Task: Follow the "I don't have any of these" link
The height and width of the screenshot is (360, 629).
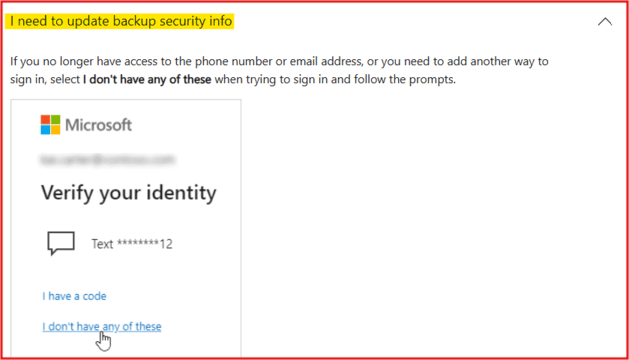Action: [102, 327]
